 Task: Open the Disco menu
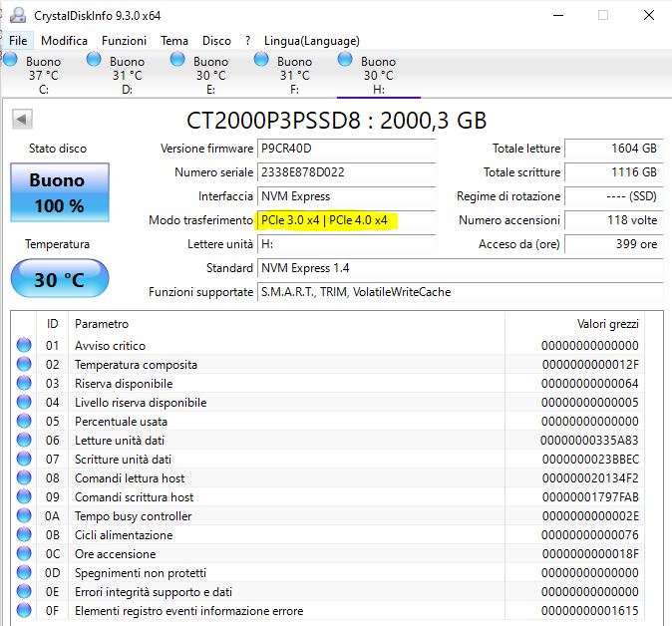216,41
